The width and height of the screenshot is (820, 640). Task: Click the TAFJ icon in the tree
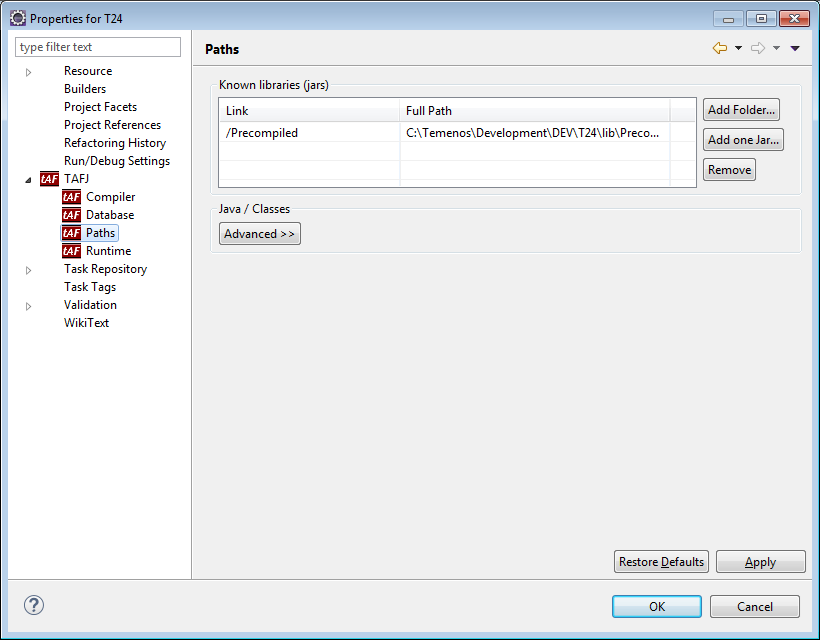(49, 179)
